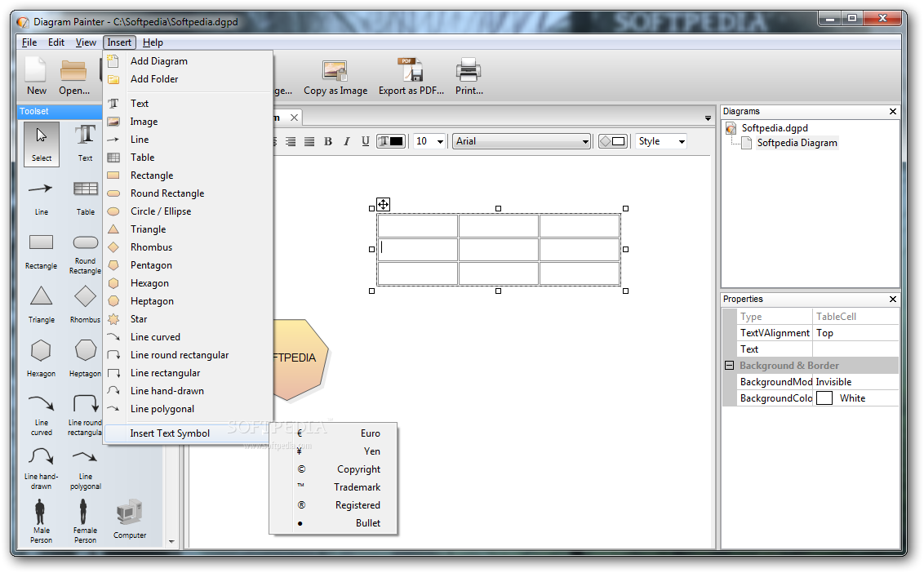
Task: Select the Line round rectangular tool in Toolset
Action: [86, 415]
